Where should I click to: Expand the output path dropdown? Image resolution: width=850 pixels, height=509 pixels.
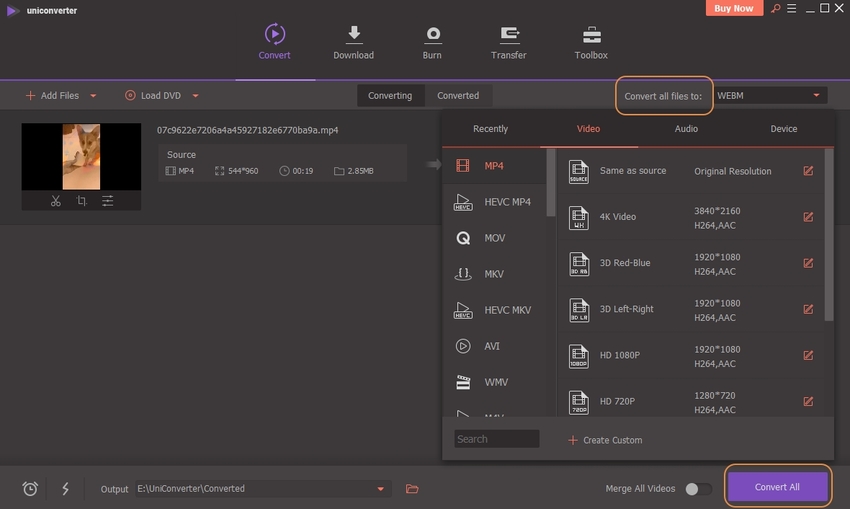click(x=380, y=489)
